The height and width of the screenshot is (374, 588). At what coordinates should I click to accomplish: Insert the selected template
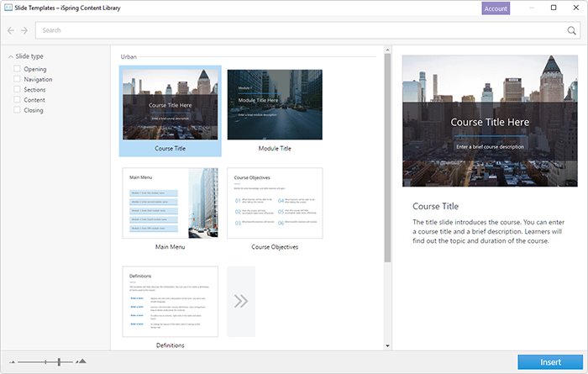(x=550, y=362)
